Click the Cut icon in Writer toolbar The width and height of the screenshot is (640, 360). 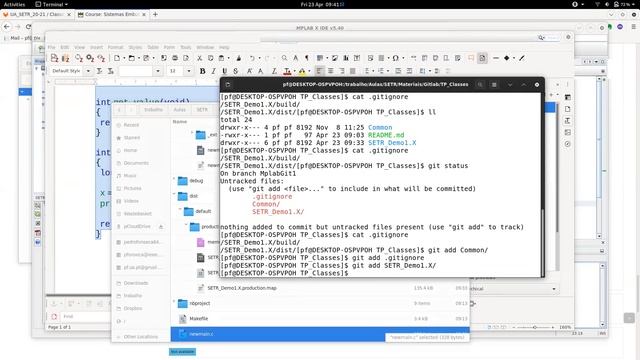pos(200,58)
